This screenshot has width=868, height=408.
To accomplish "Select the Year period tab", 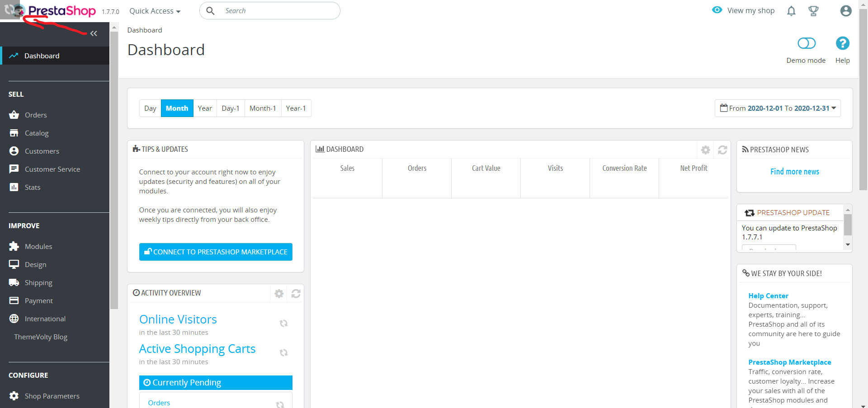I will point(205,108).
